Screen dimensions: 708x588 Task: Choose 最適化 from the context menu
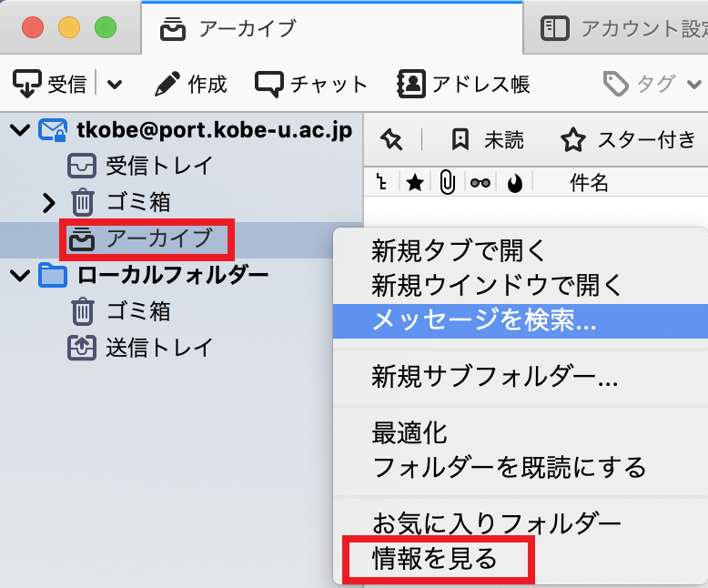coord(521,432)
